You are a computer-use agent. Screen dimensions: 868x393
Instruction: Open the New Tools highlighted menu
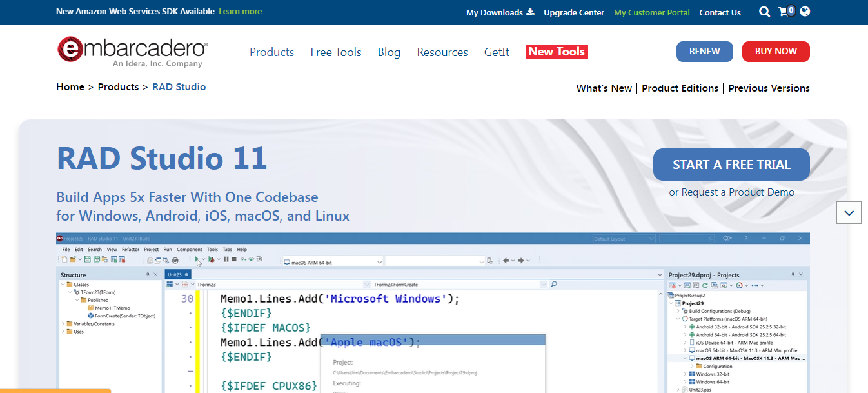tap(557, 52)
